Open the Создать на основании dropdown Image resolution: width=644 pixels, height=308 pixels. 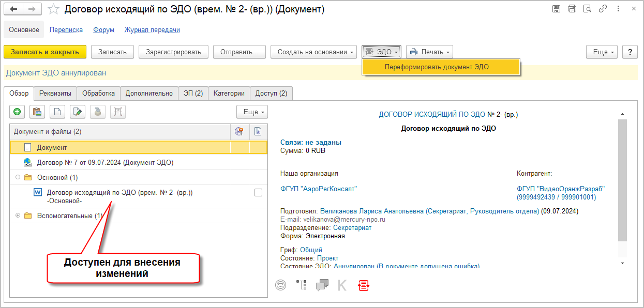tap(313, 52)
